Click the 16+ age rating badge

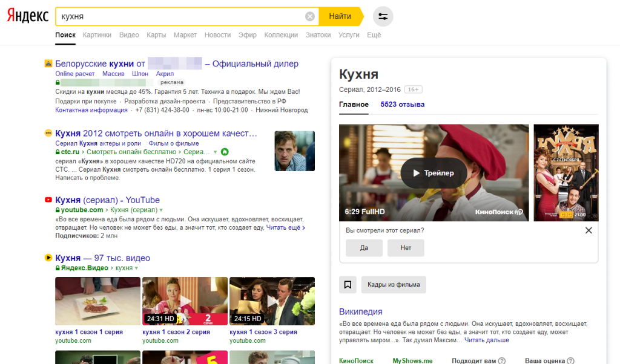(413, 89)
